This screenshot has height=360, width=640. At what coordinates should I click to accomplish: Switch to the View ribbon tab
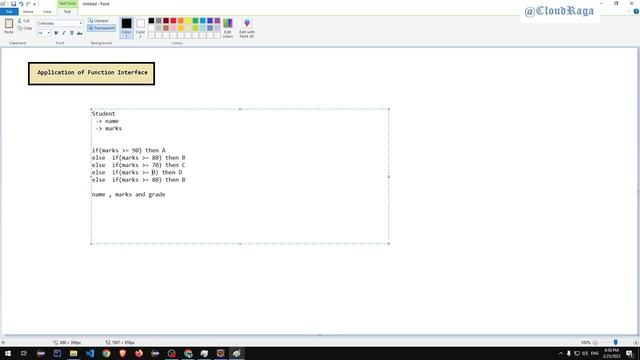point(47,12)
